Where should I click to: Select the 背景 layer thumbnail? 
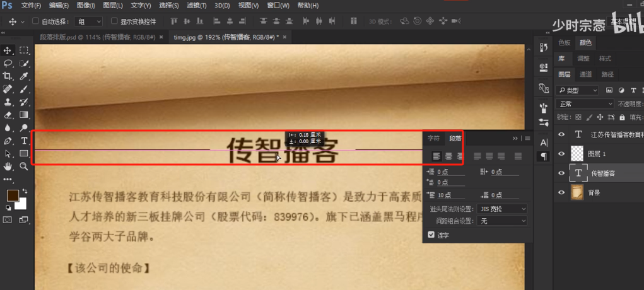[578, 192]
